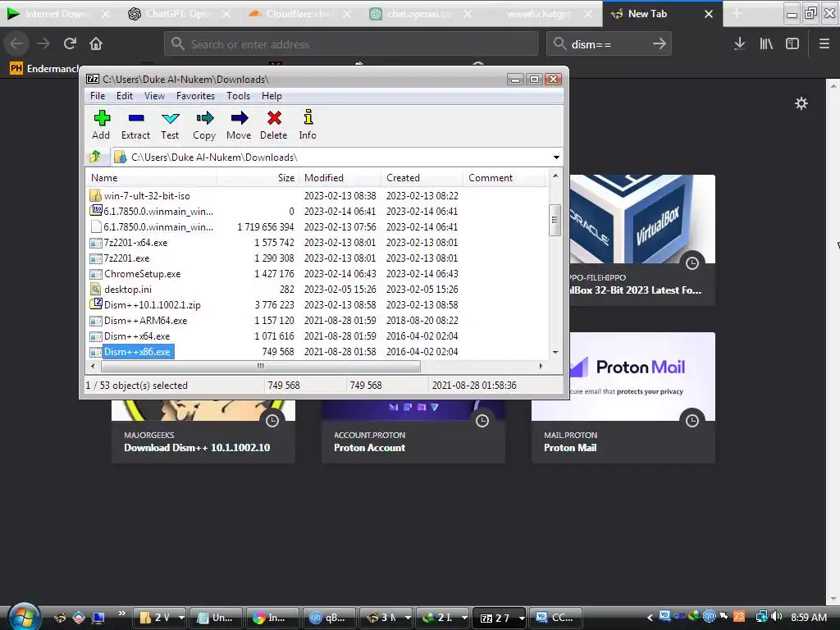840x630 pixels.
Task: Open the browser library icon
Action: [766, 43]
